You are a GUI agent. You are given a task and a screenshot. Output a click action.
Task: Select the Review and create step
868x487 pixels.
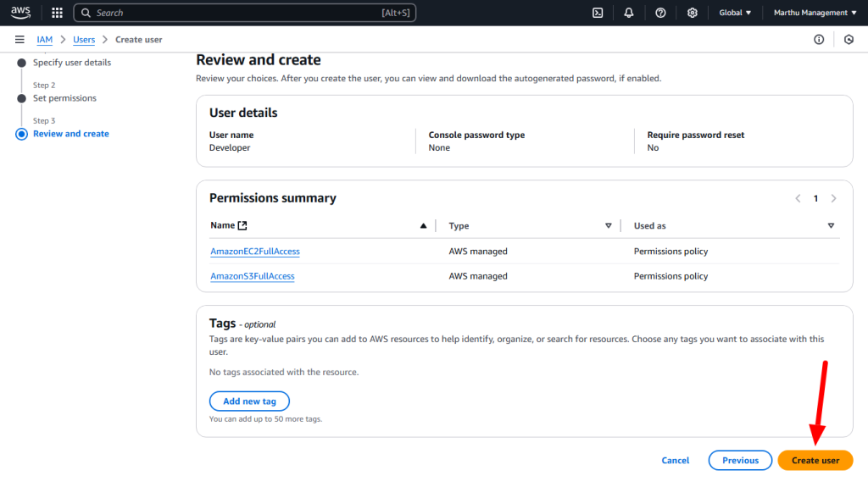(x=71, y=134)
